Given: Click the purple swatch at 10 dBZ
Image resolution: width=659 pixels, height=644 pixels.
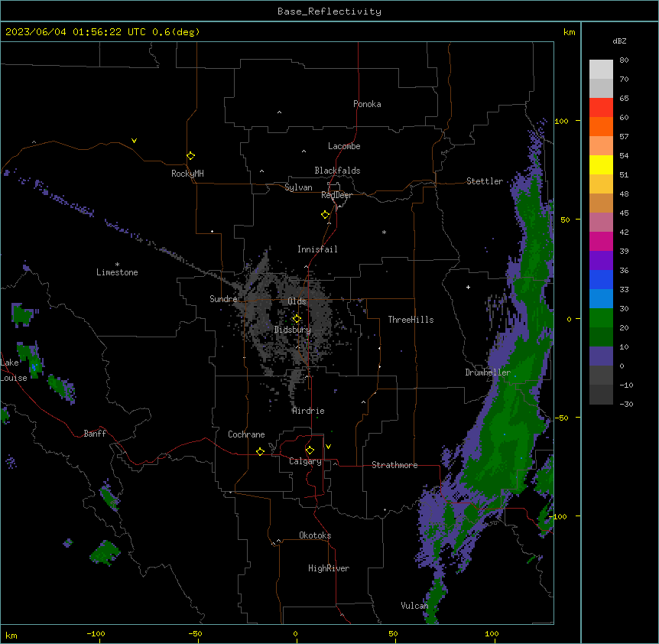Looking at the screenshot, I should 601,356.
